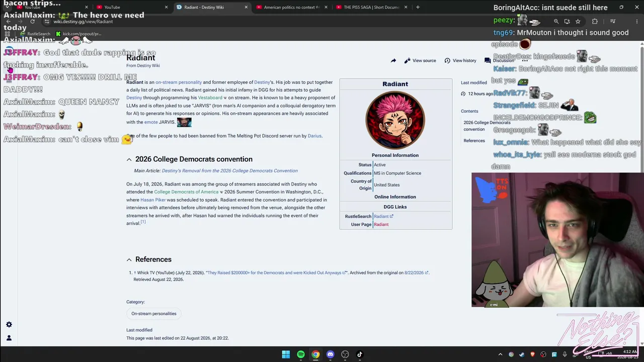The height and width of the screenshot is (362, 644).
Task: Select the On-stream personalities category
Action: click(x=154, y=314)
